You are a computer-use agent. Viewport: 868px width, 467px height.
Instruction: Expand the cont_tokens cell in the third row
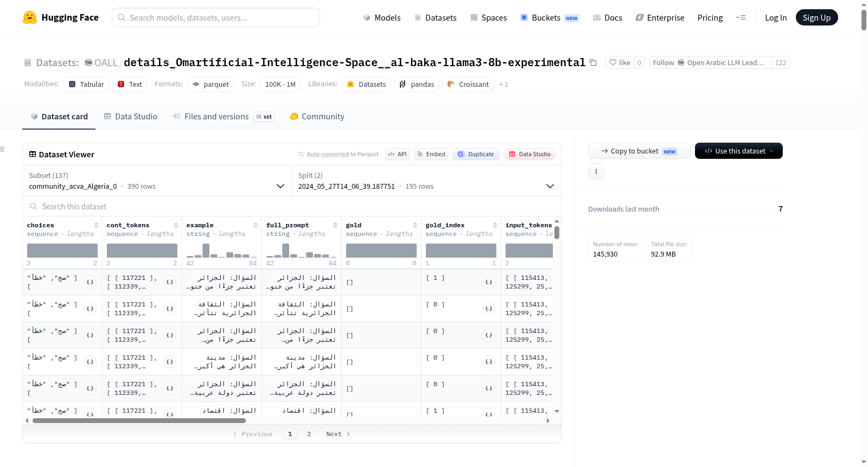[170, 335]
